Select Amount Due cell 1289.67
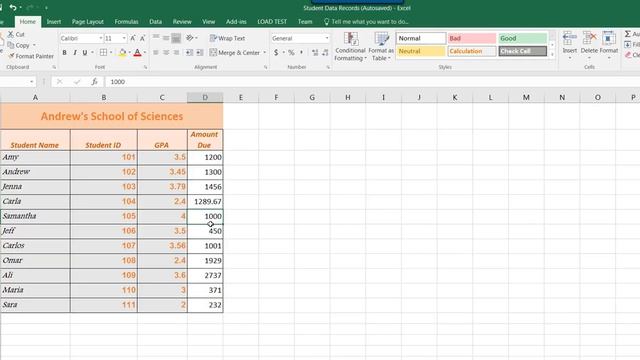Image resolution: width=640 pixels, height=360 pixels. click(x=205, y=201)
